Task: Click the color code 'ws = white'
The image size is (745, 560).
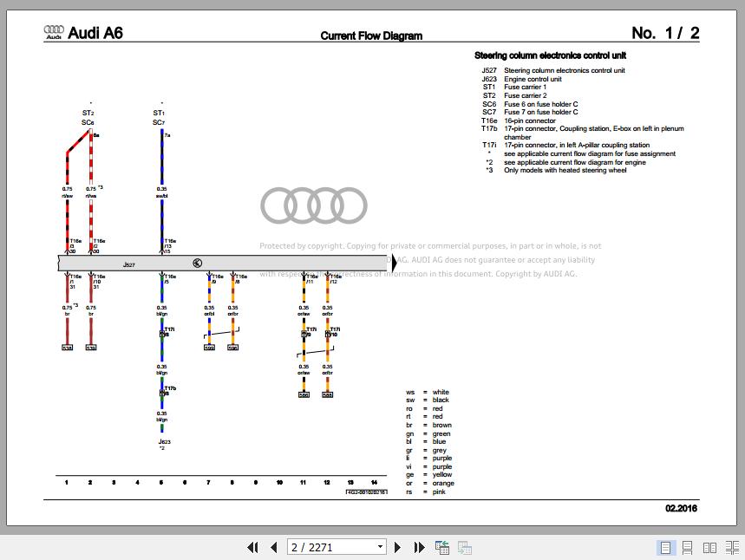Action: (428, 392)
